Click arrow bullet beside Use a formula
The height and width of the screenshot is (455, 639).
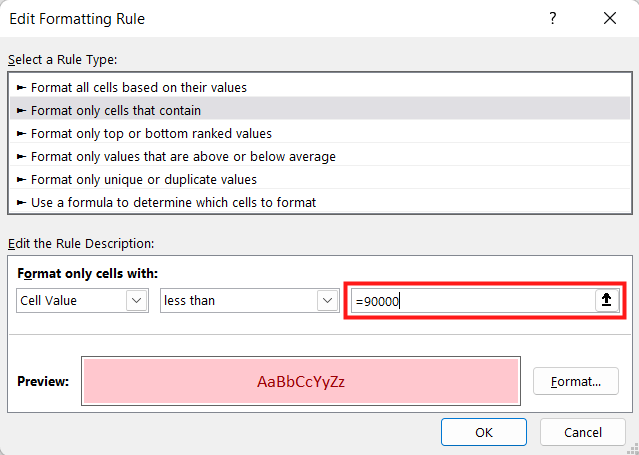point(21,202)
